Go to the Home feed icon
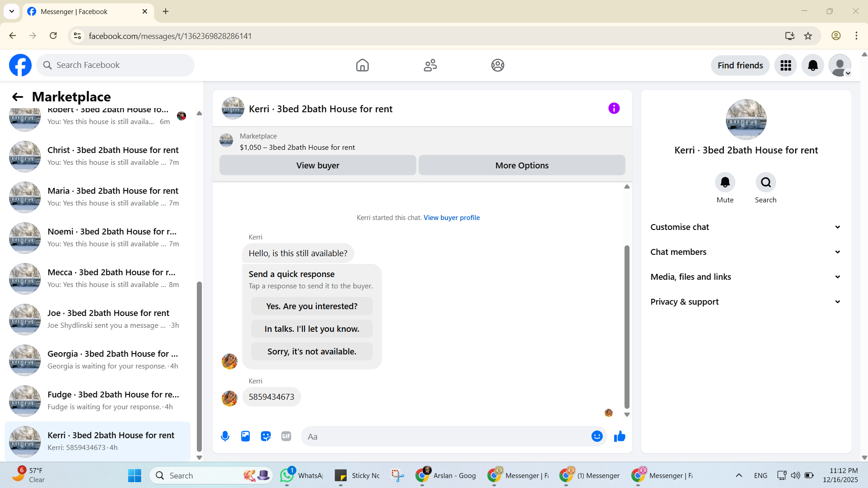868x488 pixels. pos(362,65)
